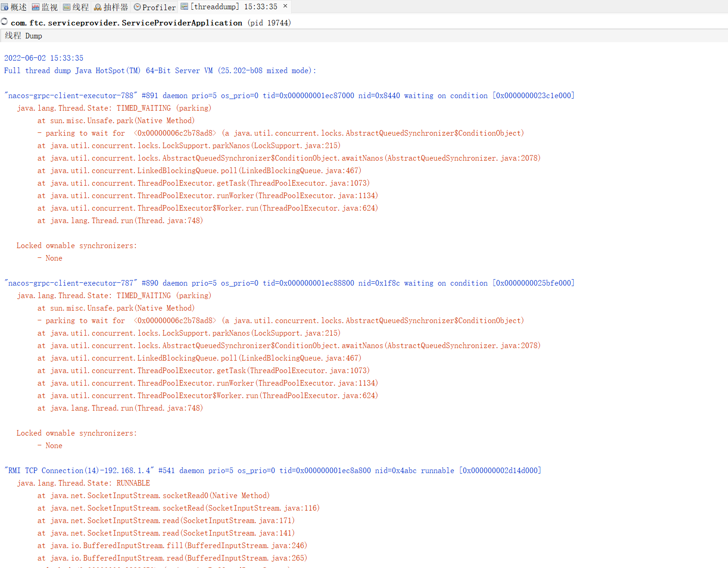Click the 抽样器 sampler icon

tap(98, 7)
